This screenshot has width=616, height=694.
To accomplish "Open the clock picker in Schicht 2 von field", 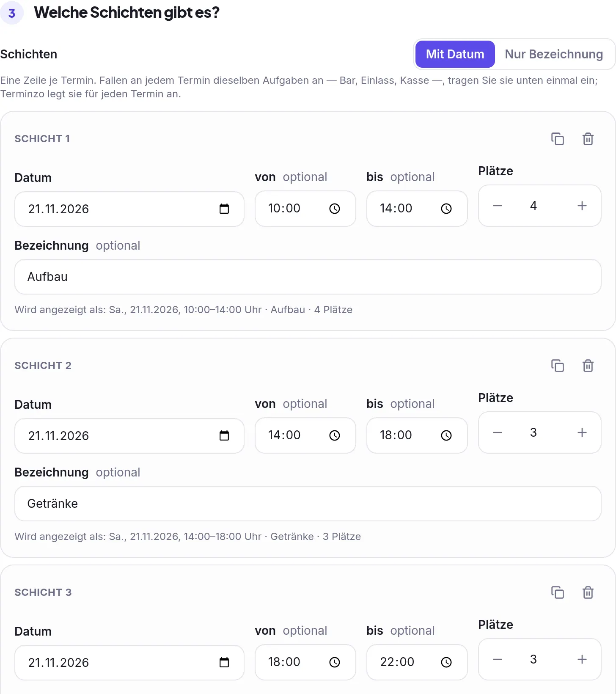I will point(335,435).
